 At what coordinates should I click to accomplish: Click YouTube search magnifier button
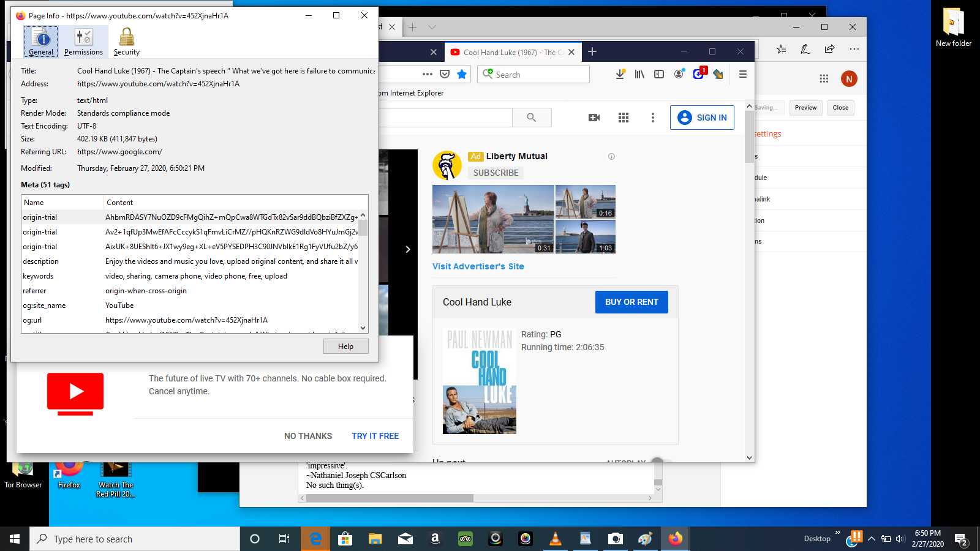[x=532, y=118]
